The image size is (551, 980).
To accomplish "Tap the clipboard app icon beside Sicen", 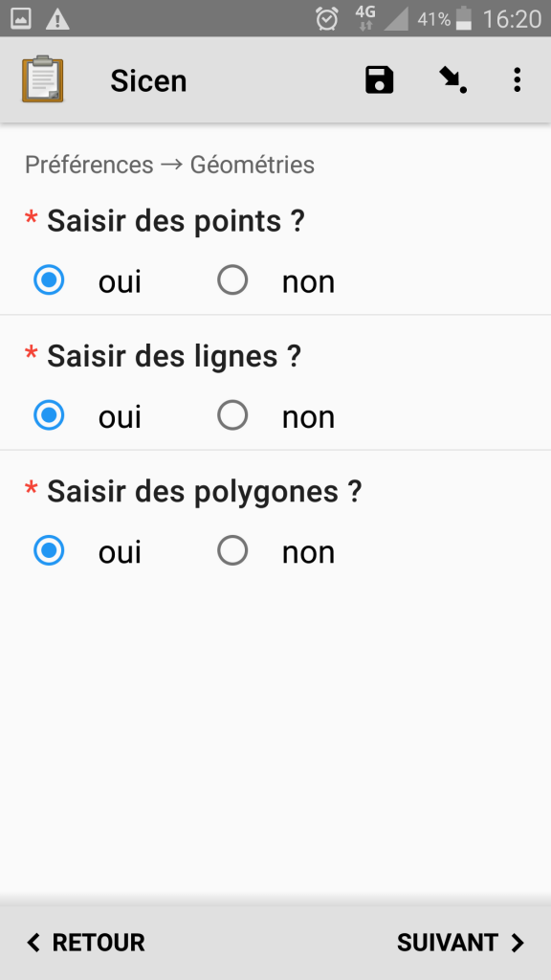I will (42, 79).
